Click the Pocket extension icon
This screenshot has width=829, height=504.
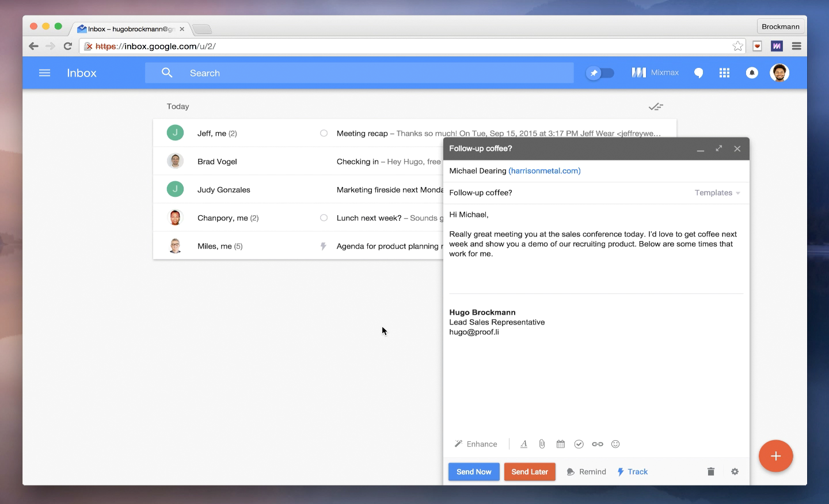pyautogui.click(x=758, y=46)
